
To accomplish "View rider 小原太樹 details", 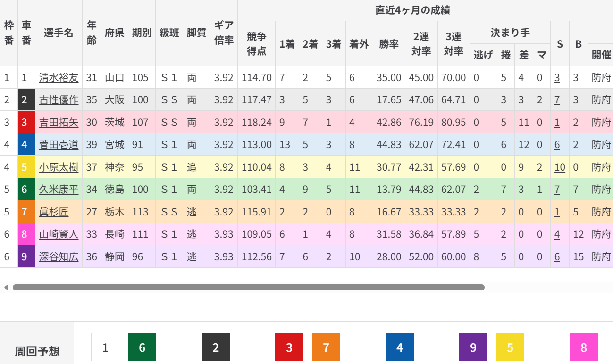I will tap(59, 167).
